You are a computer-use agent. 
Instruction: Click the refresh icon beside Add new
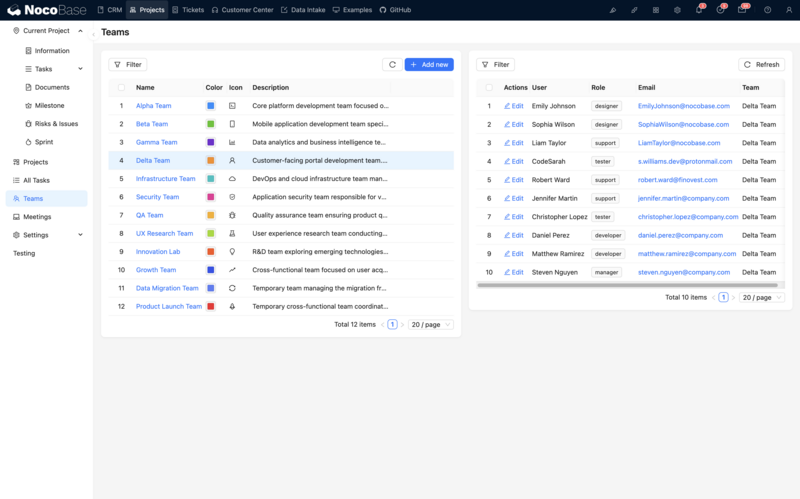pos(392,64)
